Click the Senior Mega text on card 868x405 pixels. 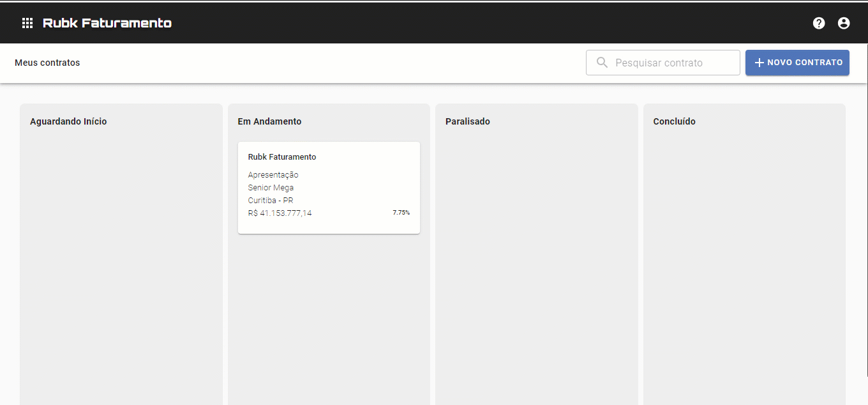click(271, 188)
